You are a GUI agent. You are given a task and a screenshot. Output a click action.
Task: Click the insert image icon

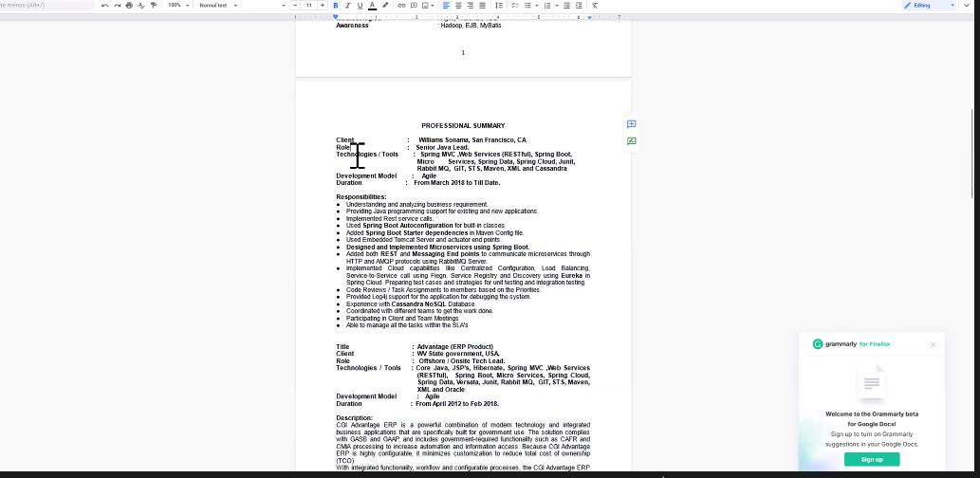click(x=425, y=5)
